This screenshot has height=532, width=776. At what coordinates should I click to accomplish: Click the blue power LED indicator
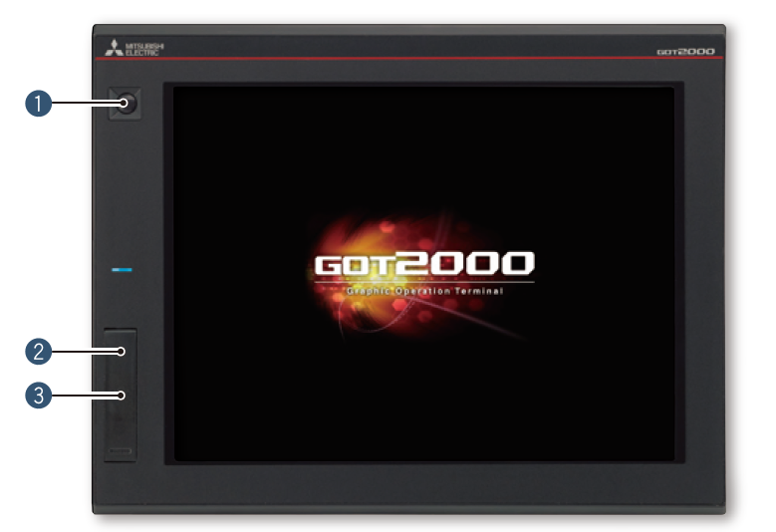coord(122,270)
